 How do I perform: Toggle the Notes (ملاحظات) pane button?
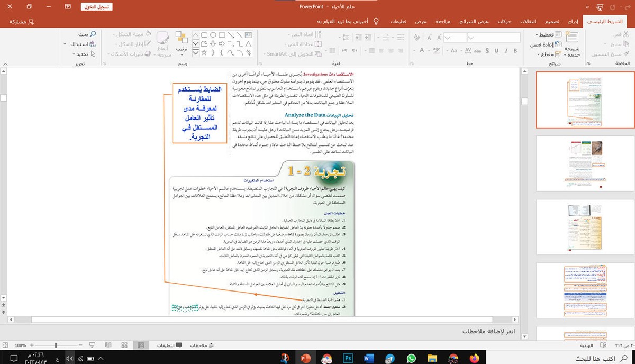click(201, 345)
